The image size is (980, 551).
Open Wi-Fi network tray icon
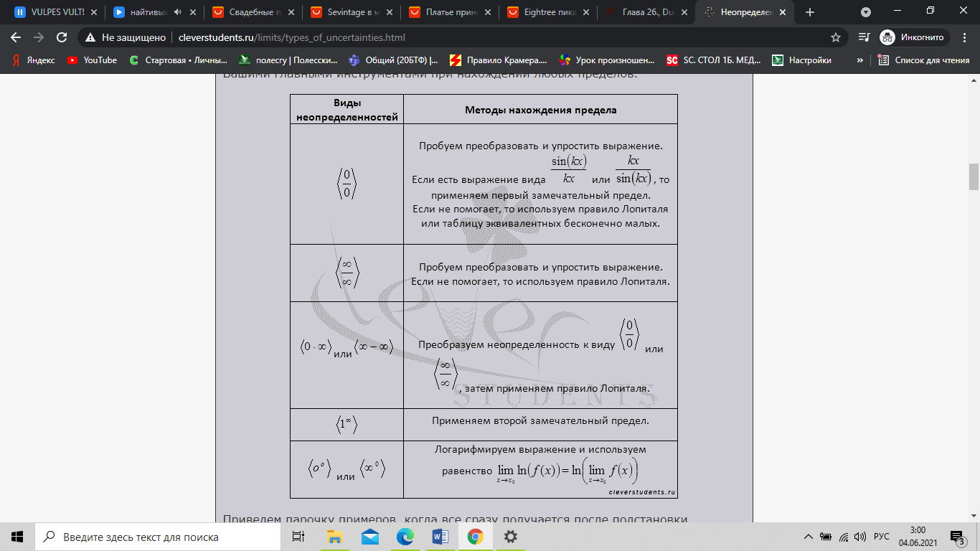[843, 537]
